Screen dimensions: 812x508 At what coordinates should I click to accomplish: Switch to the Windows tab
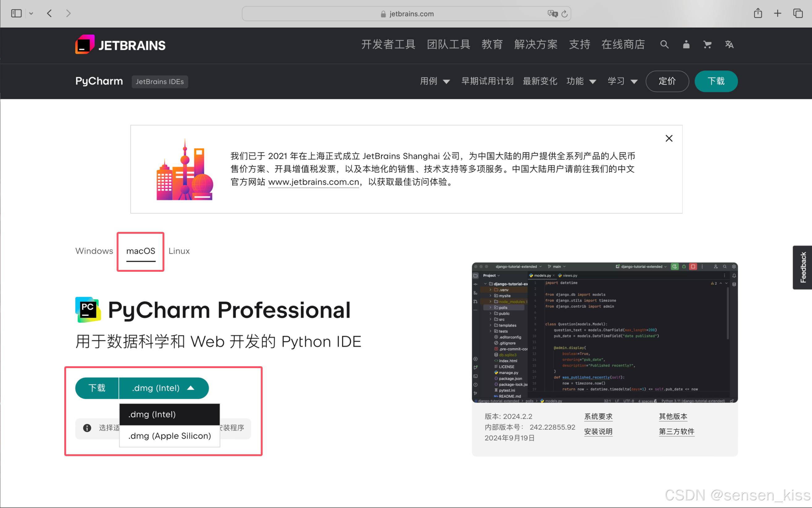tap(94, 251)
